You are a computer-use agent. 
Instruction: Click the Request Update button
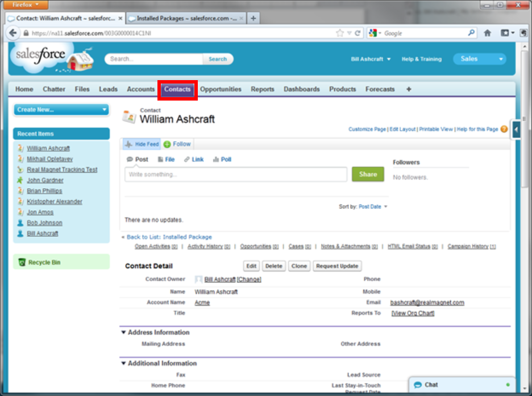(337, 266)
